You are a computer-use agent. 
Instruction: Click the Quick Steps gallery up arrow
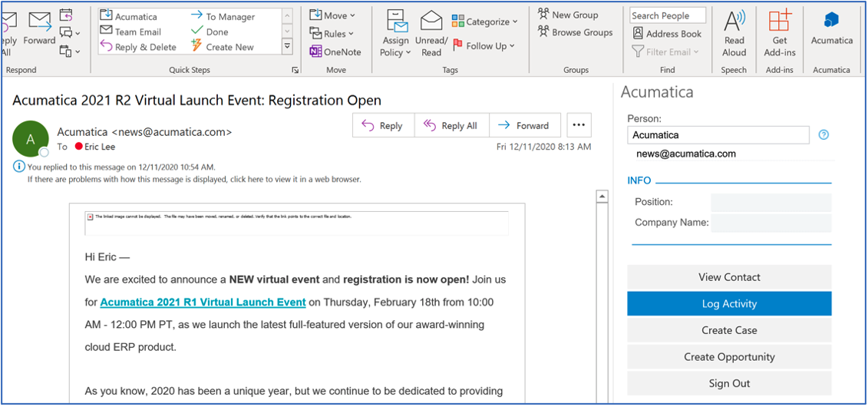point(287,16)
